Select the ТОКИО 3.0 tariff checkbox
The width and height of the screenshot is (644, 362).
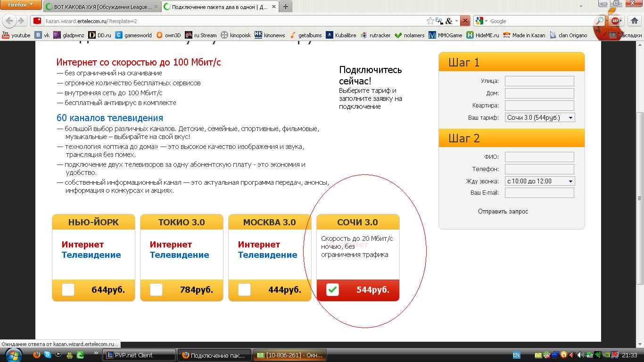point(156,289)
